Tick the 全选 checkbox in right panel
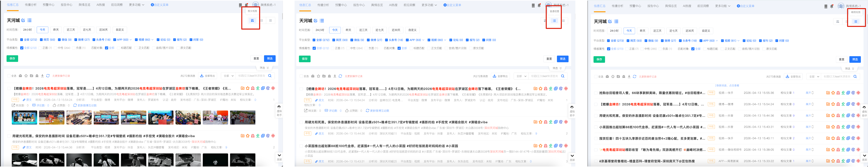The width and height of the screenshot is (868, 167). [596, 77]
